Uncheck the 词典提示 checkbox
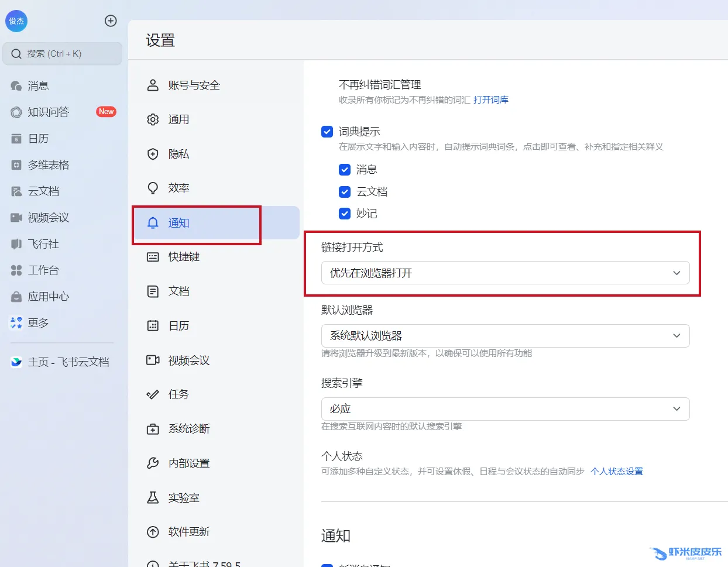Viewport: 728px width, 567px height. 327,132
